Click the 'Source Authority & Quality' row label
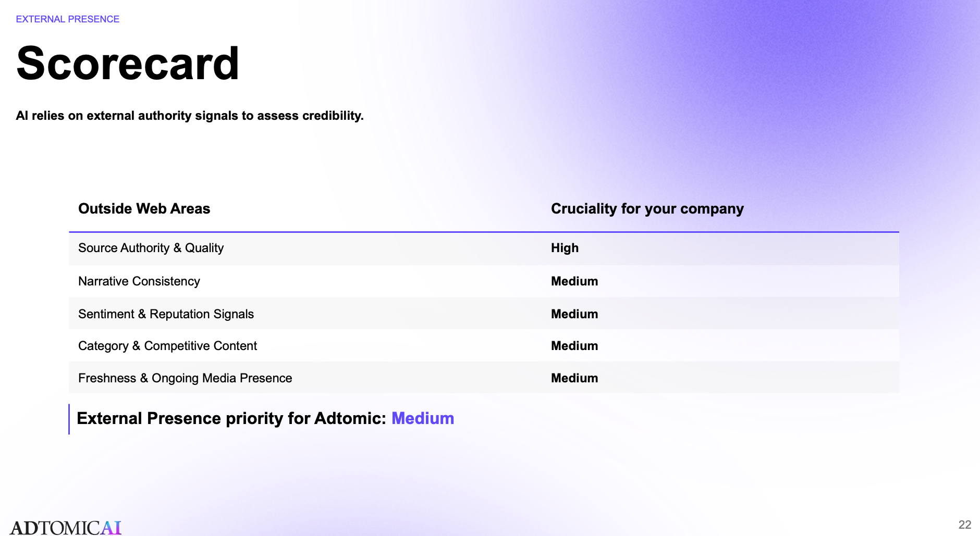The width and height of the screenshot is (980, 536). click(x=151, y=248)
